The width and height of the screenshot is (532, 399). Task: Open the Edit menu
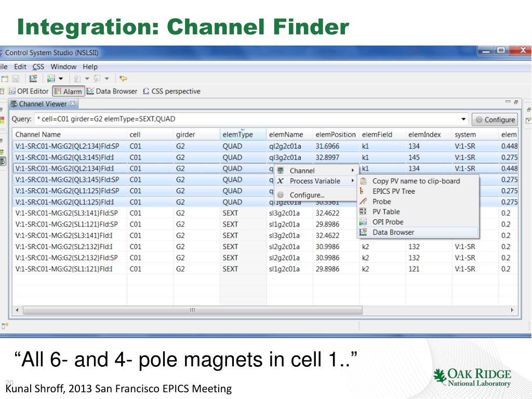(20, 67)
